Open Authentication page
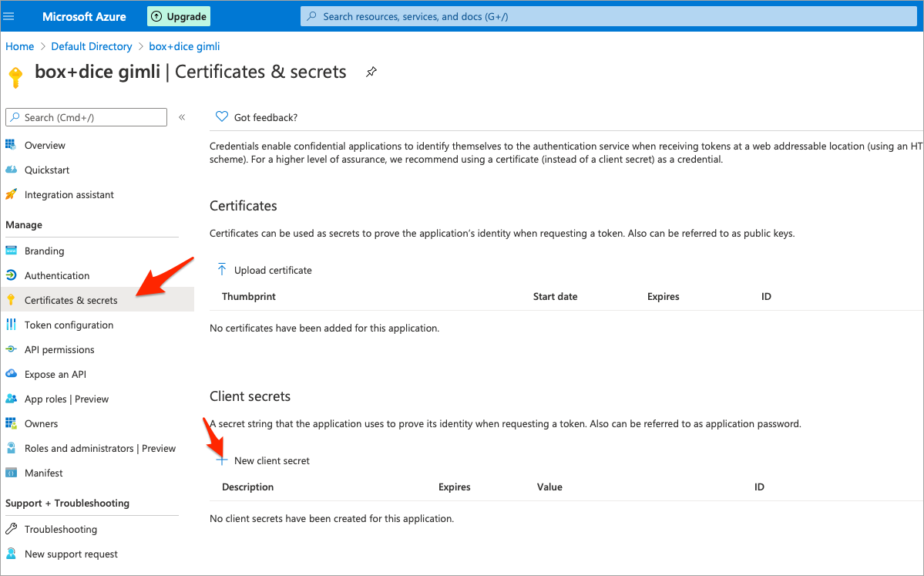Viewport: 924px width, 576px height. point(57,275)
